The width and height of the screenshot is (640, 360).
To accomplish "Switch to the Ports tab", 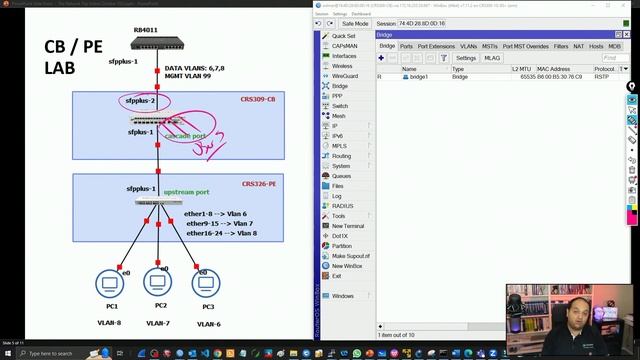I will tap(406, 47).
